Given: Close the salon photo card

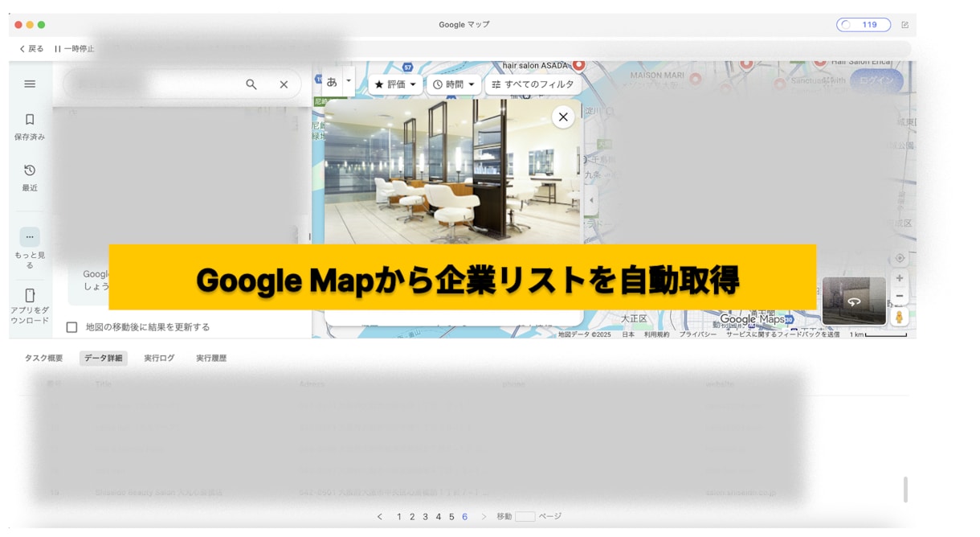Looking at the screenshot, I should (563, 117).
